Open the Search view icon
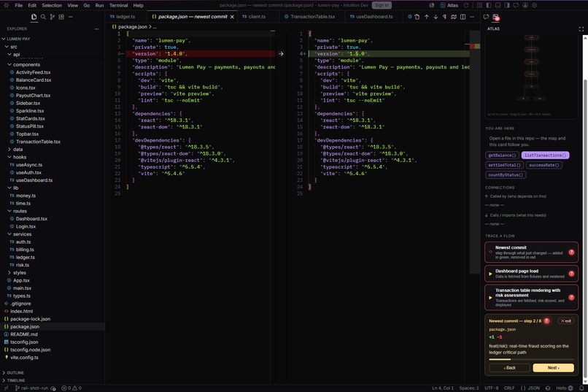The image size is (588, 392). [43, 17]
